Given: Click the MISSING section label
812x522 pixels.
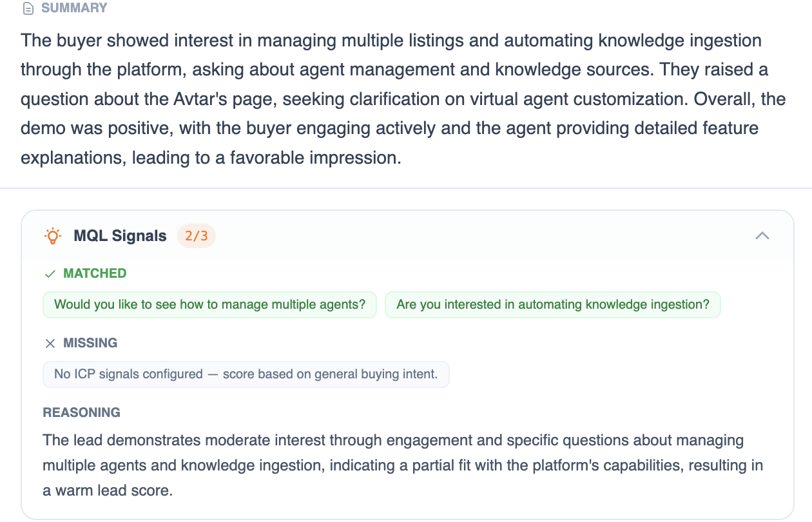Looking at the screenshot, I should pos(90,343).
